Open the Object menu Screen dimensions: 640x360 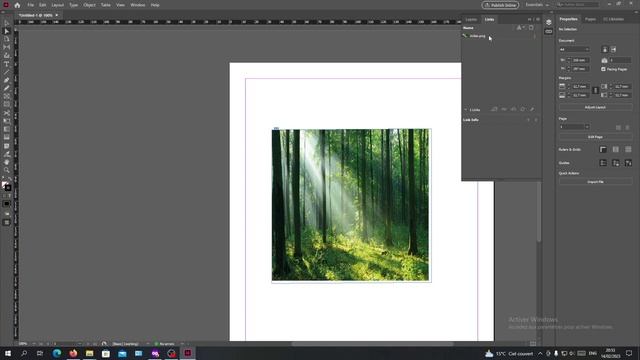click(89, 5)
